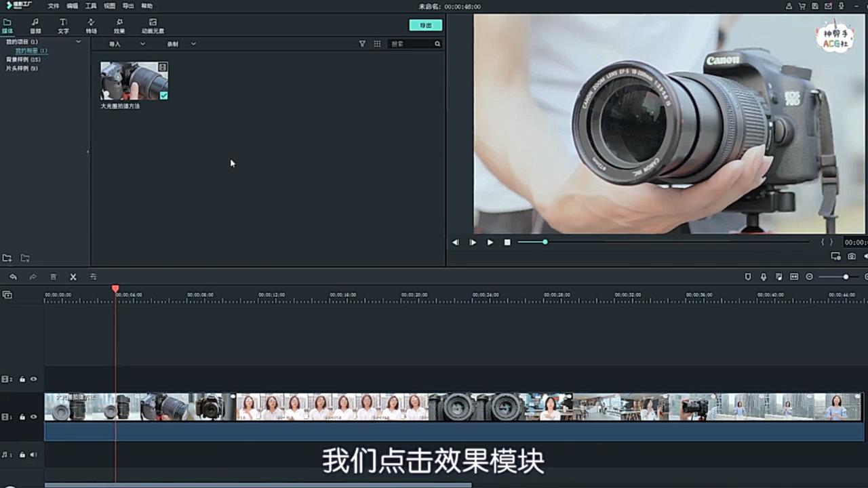Open the edit adjustments sliders icon

click(93, 277)
